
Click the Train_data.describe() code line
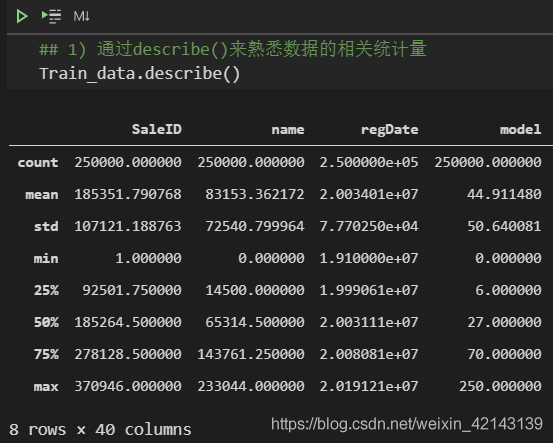[140, 74]
